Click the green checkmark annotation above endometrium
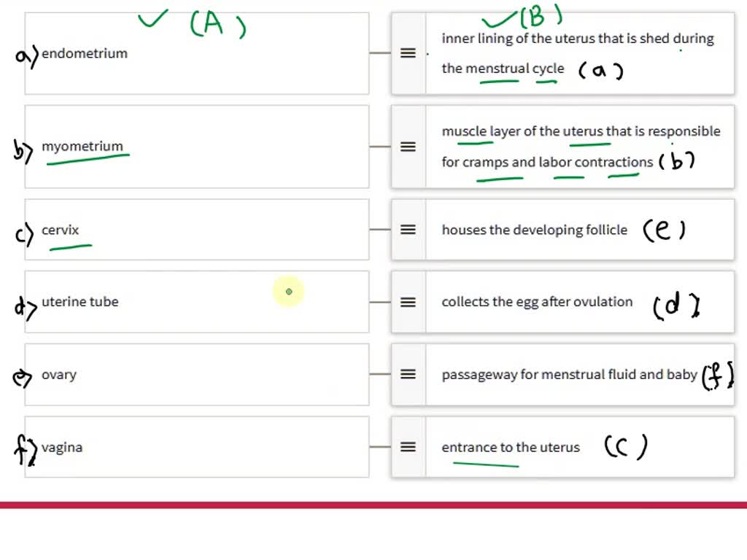The height and width of the screenshot is (560, 747). click(153, 20)
